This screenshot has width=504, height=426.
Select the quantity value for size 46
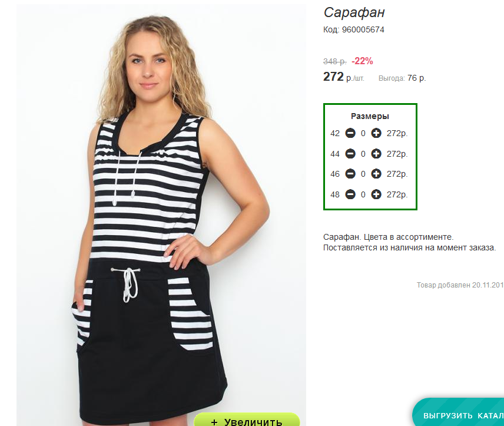(363, 174)
